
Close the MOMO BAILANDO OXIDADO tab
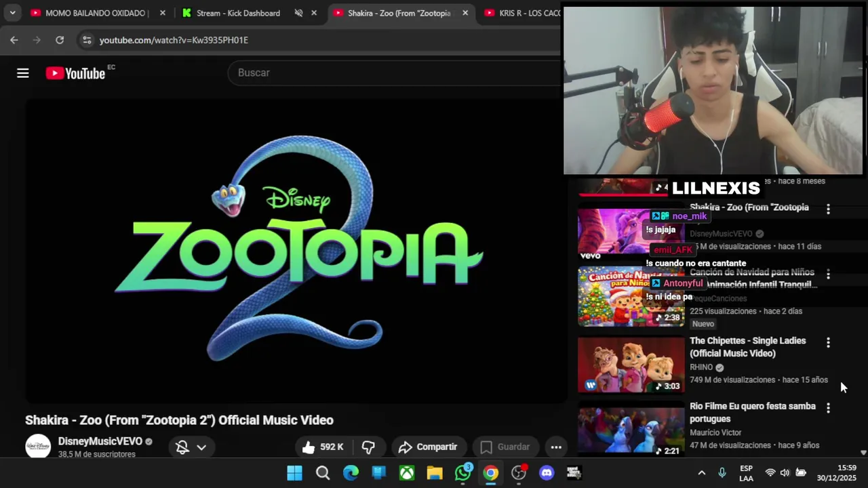tap(162, 13)
